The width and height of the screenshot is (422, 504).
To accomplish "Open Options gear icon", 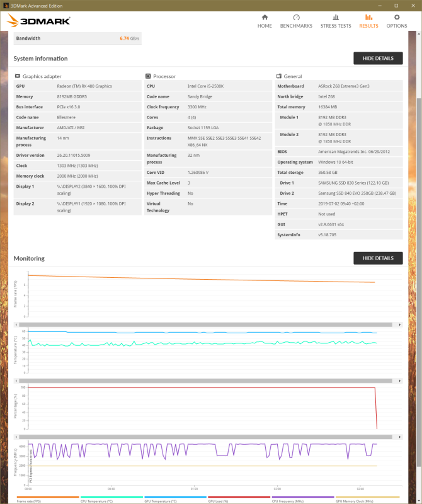I will pos(397,18).
